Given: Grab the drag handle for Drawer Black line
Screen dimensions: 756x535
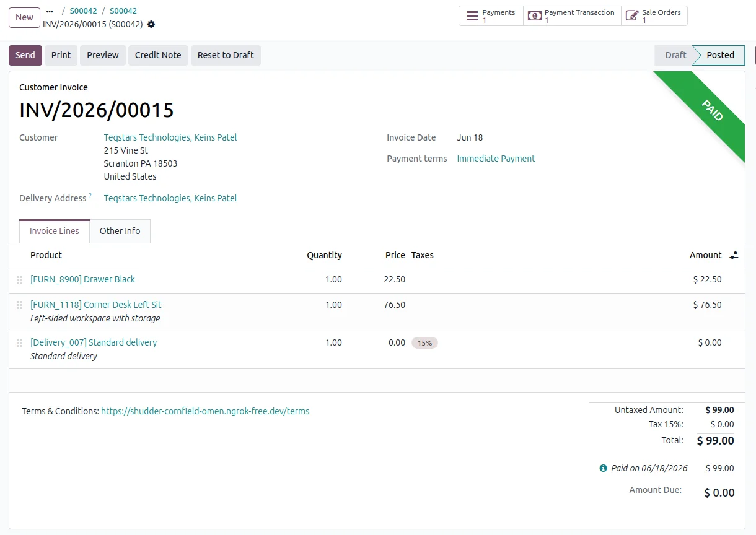Looking at the screenshot, I should pos(20,280).
